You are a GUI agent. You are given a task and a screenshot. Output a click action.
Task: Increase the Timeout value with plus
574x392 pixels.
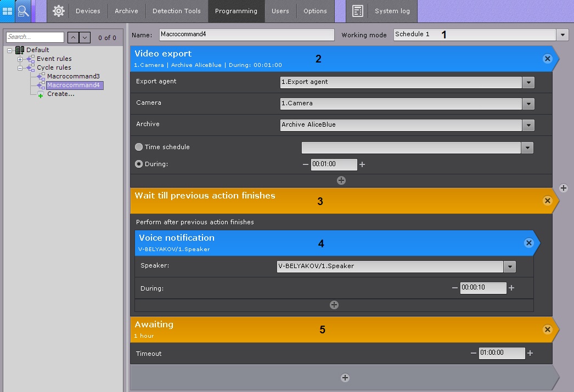pyautogui.click(x=530, y=354)
